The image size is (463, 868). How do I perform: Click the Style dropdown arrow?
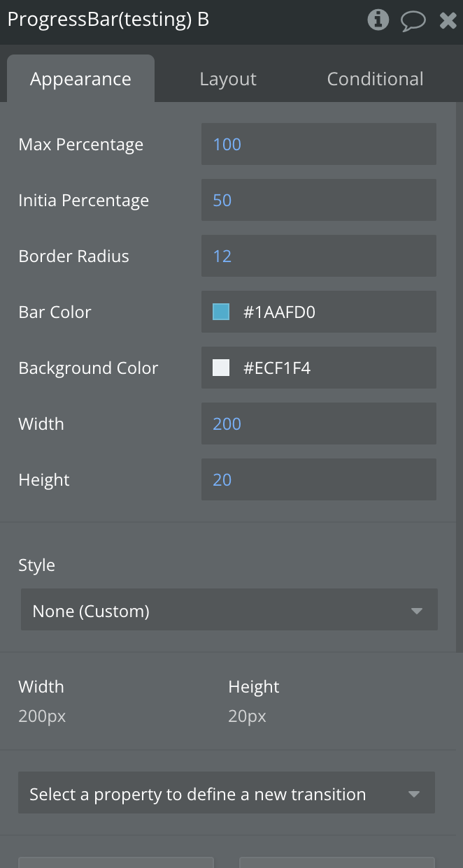click(x=417, y=612)
